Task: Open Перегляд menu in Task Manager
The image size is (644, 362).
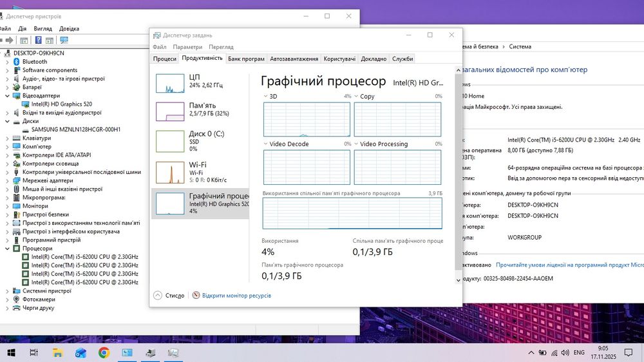Action: point(221,47)
